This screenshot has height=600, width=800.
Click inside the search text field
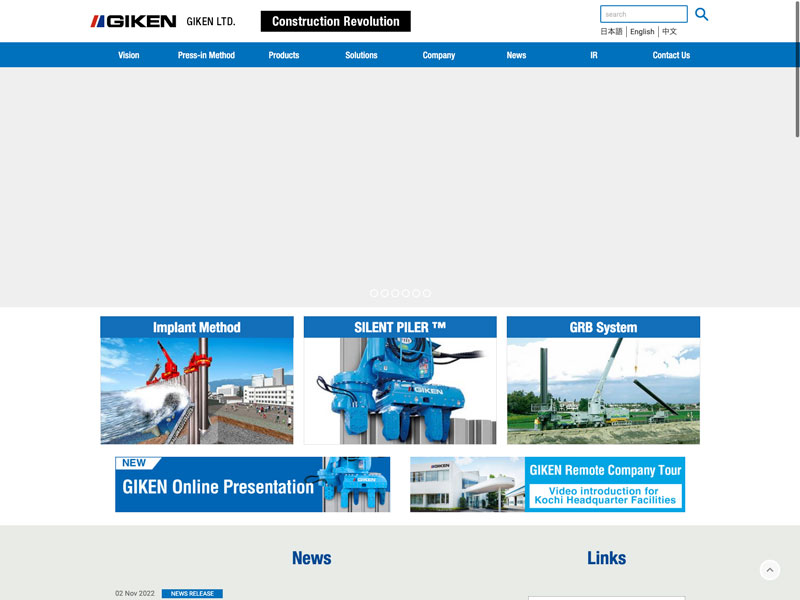pyautogui.click(x=643, y=14)
